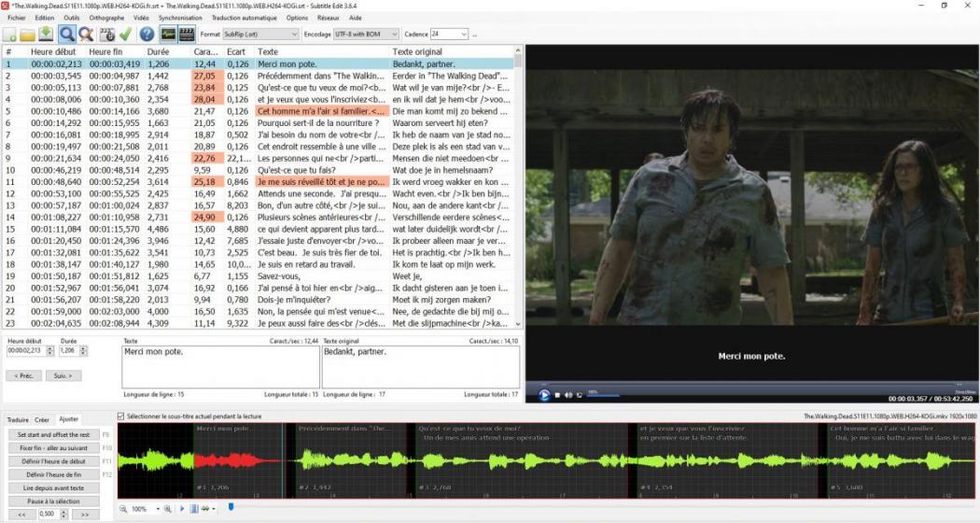Click the waveform position slider handle

[x=231, y=507]
